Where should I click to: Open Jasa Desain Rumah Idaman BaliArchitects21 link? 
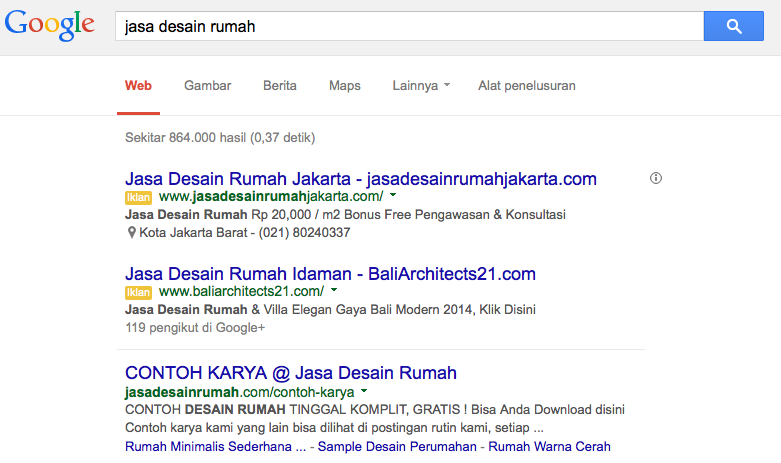(331, 274)
